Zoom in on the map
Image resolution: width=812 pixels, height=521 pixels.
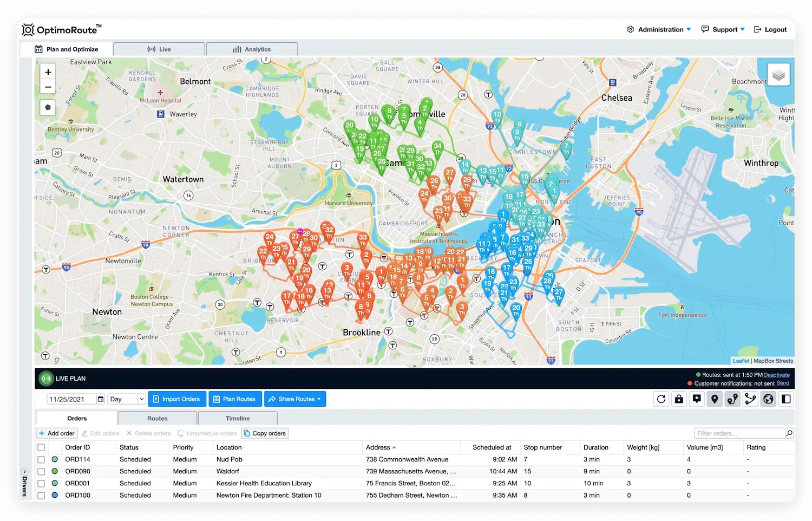[48, 71]
